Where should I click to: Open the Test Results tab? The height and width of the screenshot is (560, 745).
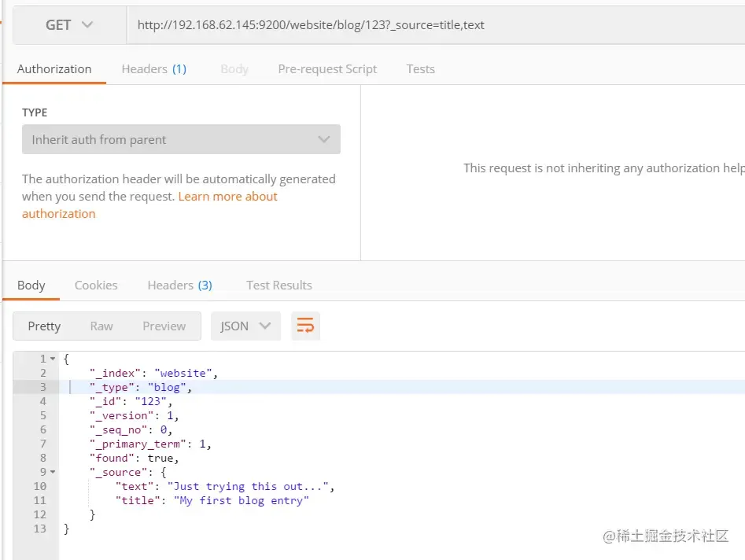click(x=278, y=286)
